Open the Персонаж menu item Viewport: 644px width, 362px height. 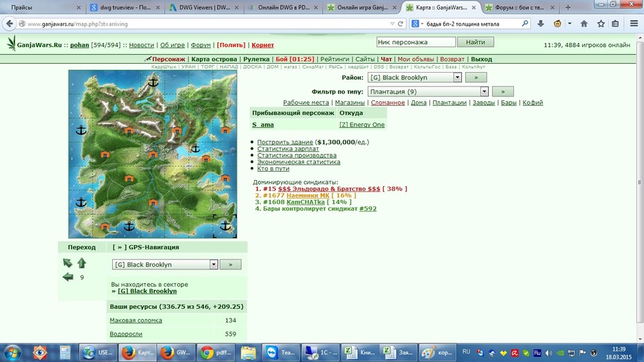[x=168, y=59]
